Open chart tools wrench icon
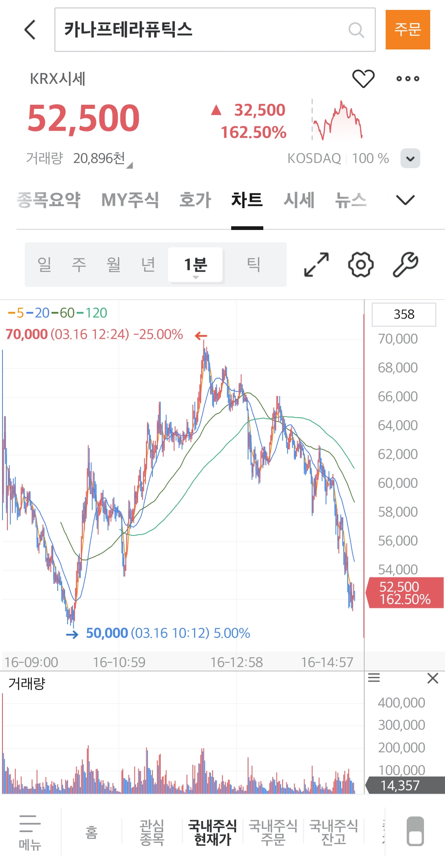The height and width of the screenshot is (868, 445). pyautogui.click(x=405, y=265)
